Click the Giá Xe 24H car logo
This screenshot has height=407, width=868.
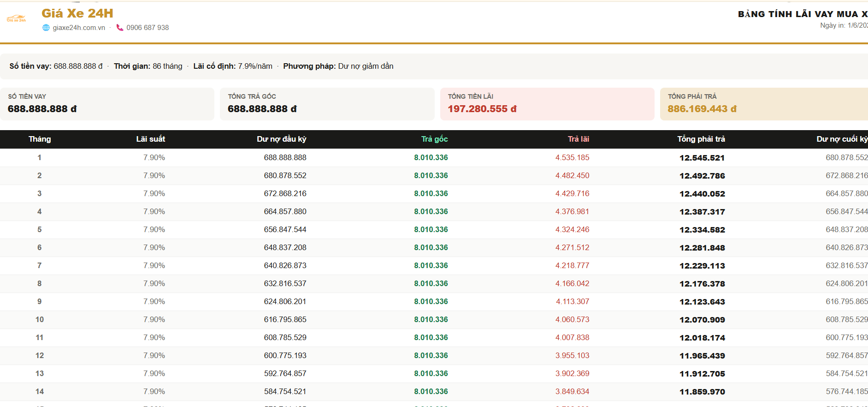pos(16,18)
